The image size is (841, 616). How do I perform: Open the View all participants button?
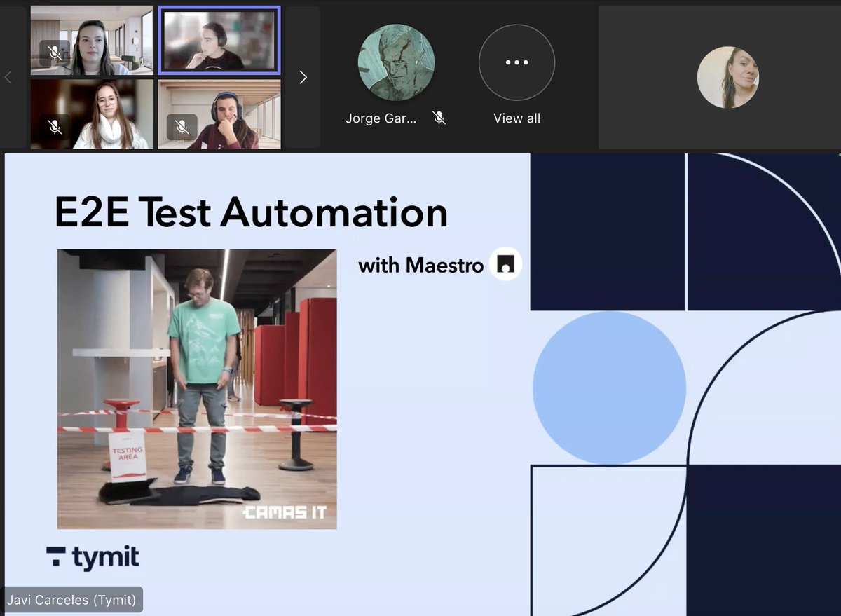pos(517,62)
